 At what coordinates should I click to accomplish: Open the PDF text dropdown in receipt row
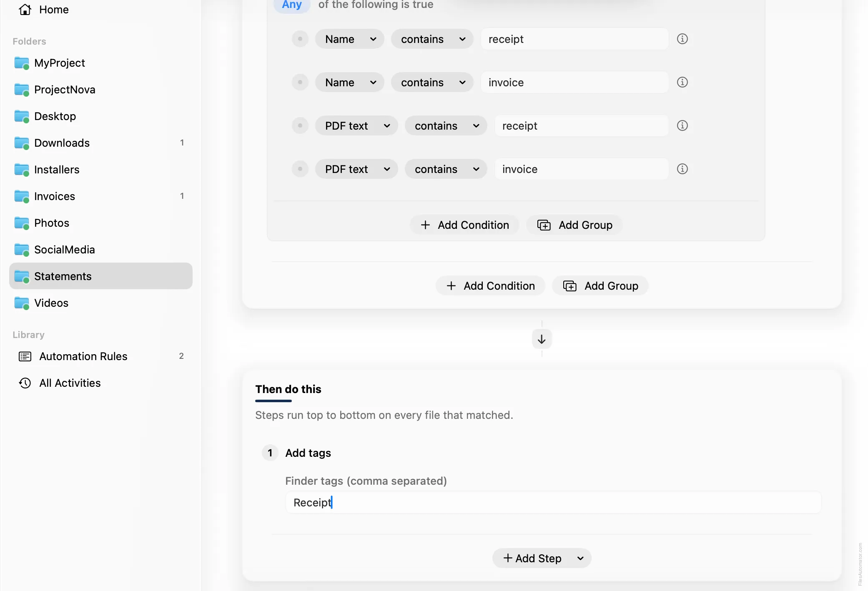(x=356, y=125)
